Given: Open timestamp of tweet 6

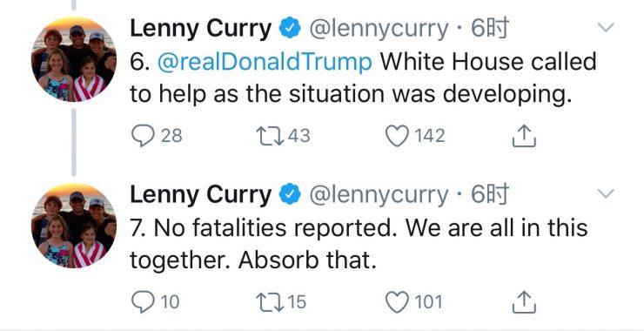Looking at the screenshot, I should 490,29.
